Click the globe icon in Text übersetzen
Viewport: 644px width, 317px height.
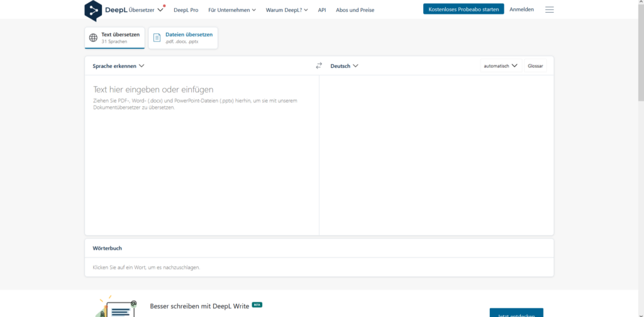93,38
